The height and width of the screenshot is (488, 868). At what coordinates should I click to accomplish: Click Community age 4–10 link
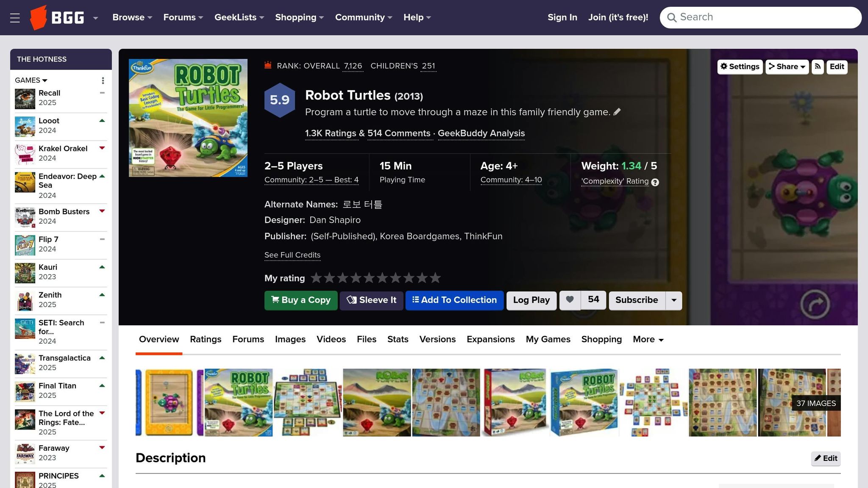[x=511, y=180]
